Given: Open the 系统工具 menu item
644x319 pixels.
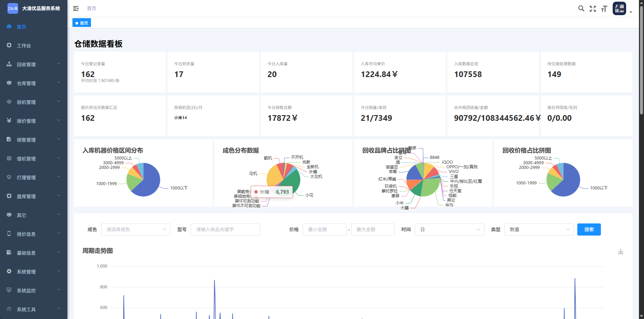Looking at the screenshot, I should (x=34, y=309).
